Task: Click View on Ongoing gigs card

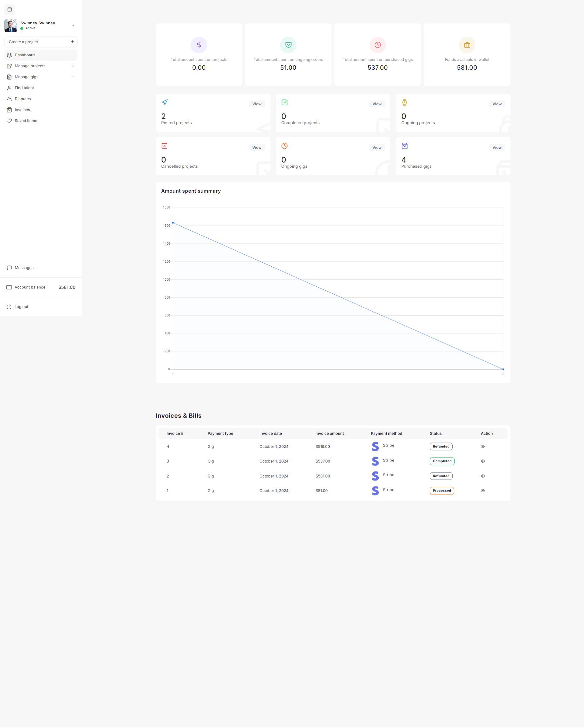Action: point(377,148)
